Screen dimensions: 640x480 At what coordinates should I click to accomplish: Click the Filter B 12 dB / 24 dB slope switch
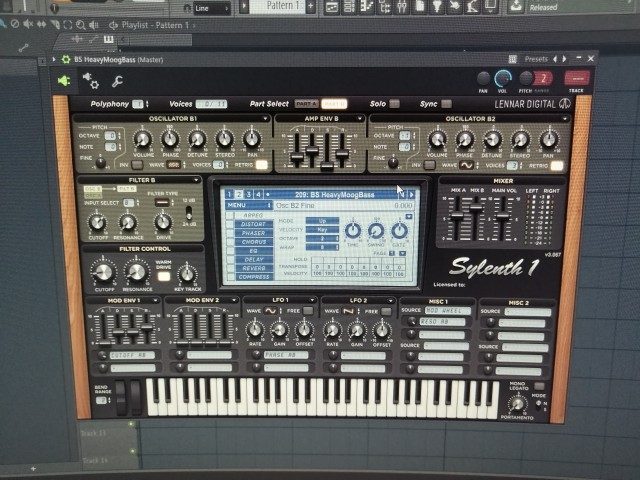coord(189,212)
